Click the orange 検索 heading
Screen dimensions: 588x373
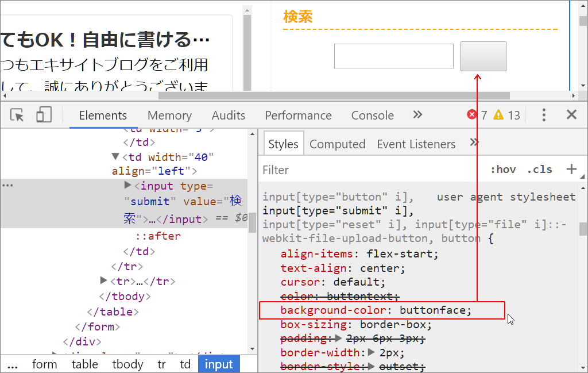(298, 17)
